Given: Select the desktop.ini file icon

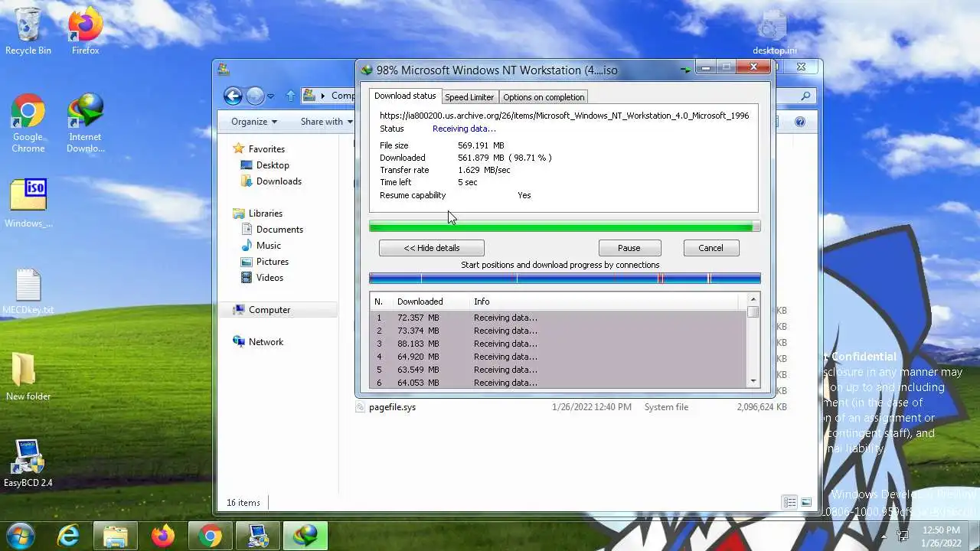Looking at the screenshot, I should tap(774, 32).
